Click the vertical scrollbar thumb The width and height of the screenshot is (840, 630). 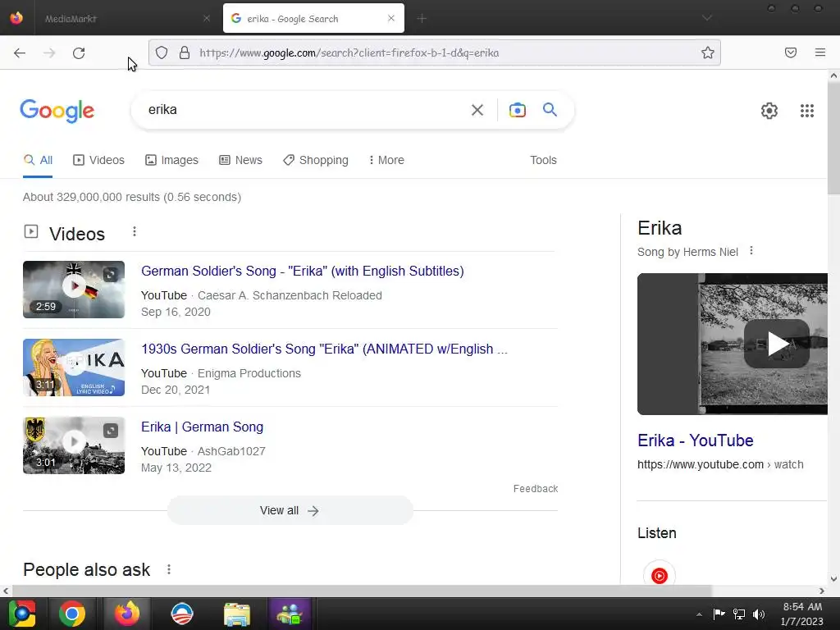click(833, 139)
